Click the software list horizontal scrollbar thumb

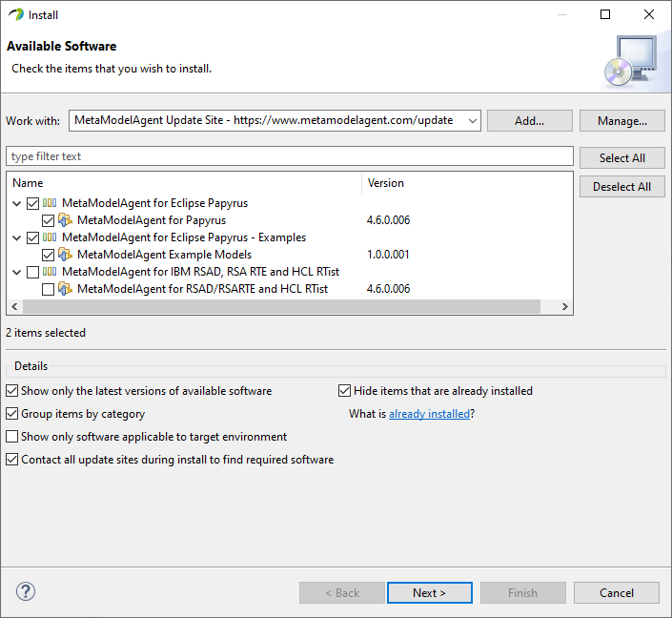[x=281, y=307]
